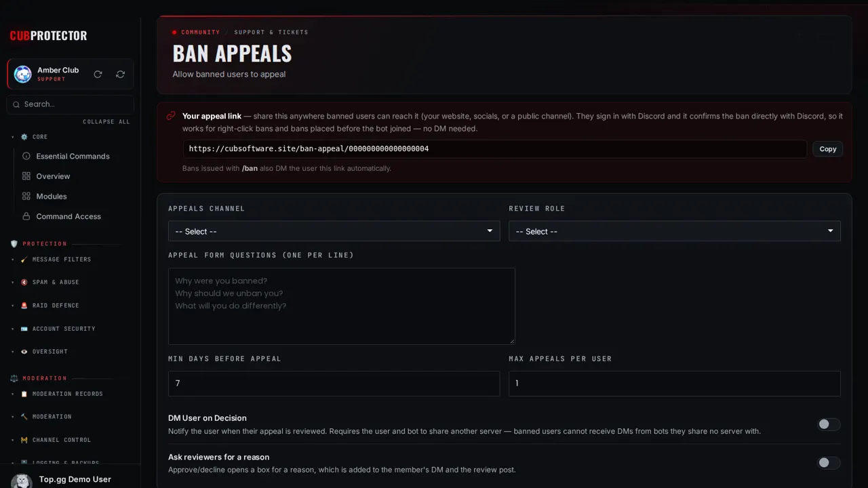Turn on Ask reviewers for a reason
This screenshot has width=868, height=488.
pos(829,463)
